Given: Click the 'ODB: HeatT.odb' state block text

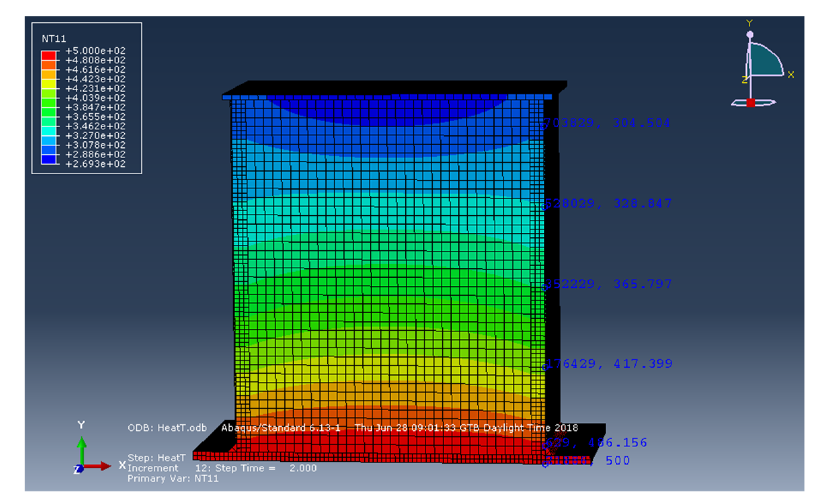Looking at the screenshot, I should click(167, 428).
